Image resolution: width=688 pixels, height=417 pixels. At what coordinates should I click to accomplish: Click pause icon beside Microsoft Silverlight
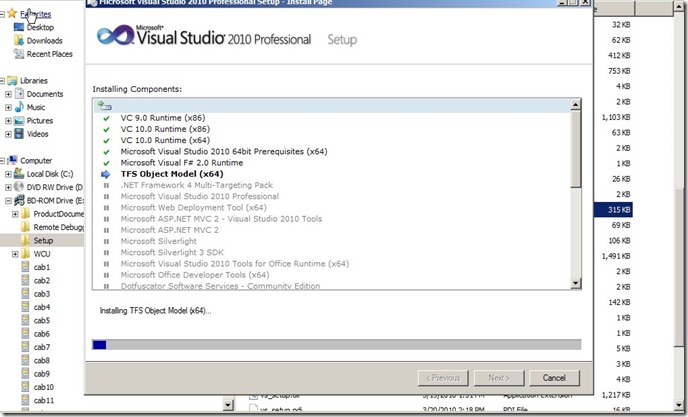pyautogui.click(x=106, y=241)
